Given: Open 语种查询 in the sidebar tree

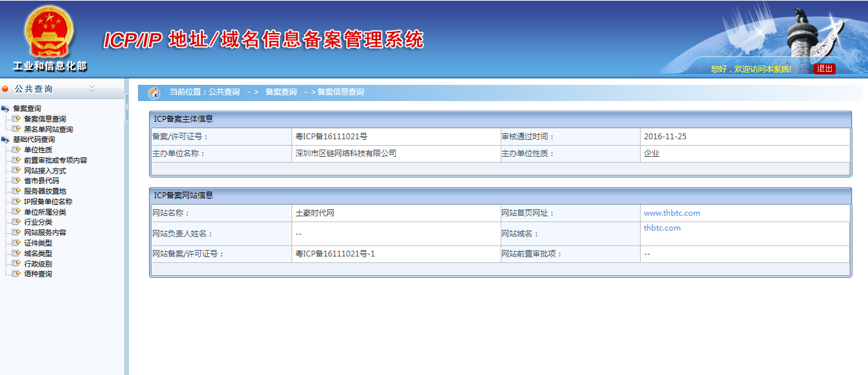Looking at the screenshot, I should coord(38,274).
